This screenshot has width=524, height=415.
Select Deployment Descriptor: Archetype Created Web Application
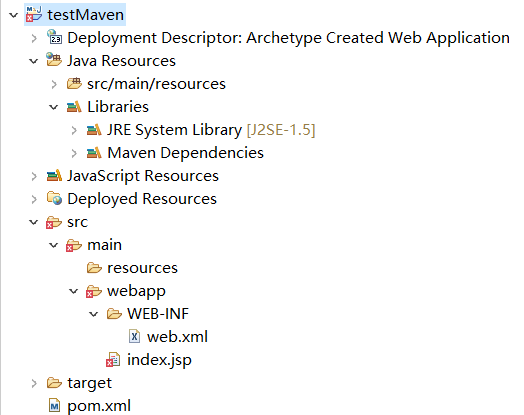pyautogui.click(x=288, y=38)
